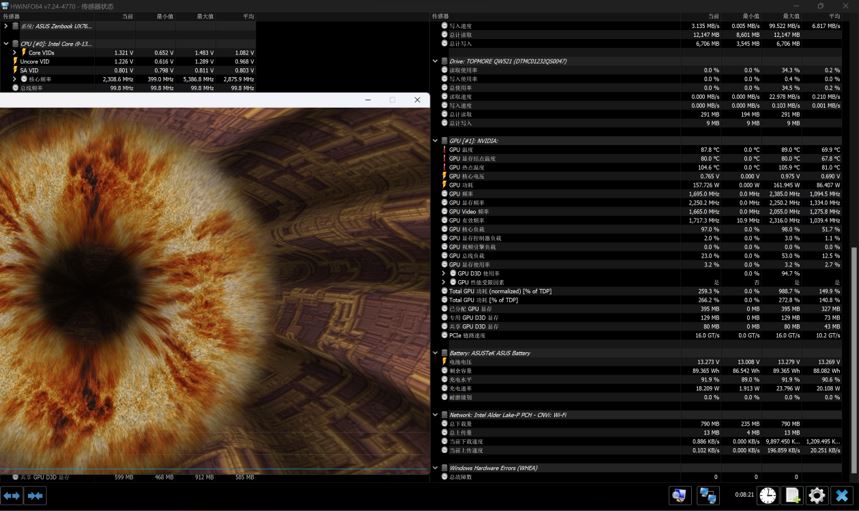The image size is (859, 511).
Task: Click the 传感器 column header in the left pane
Action: (x=12, y=16)
